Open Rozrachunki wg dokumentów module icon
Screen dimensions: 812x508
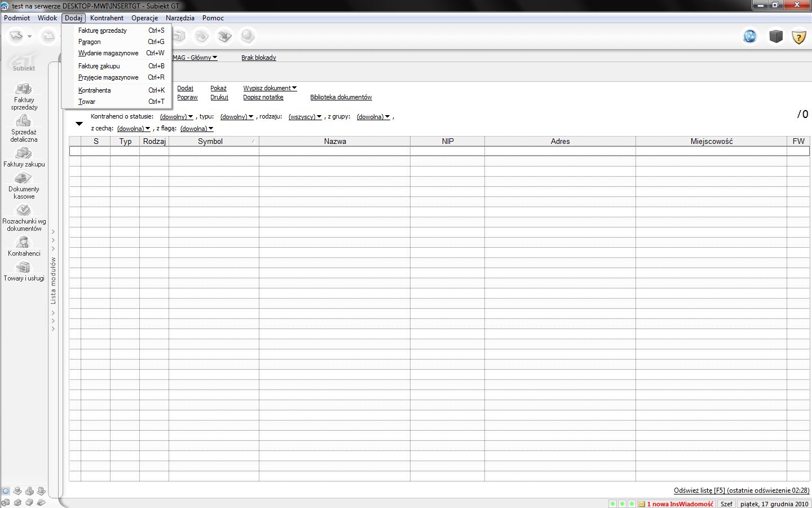24,211
